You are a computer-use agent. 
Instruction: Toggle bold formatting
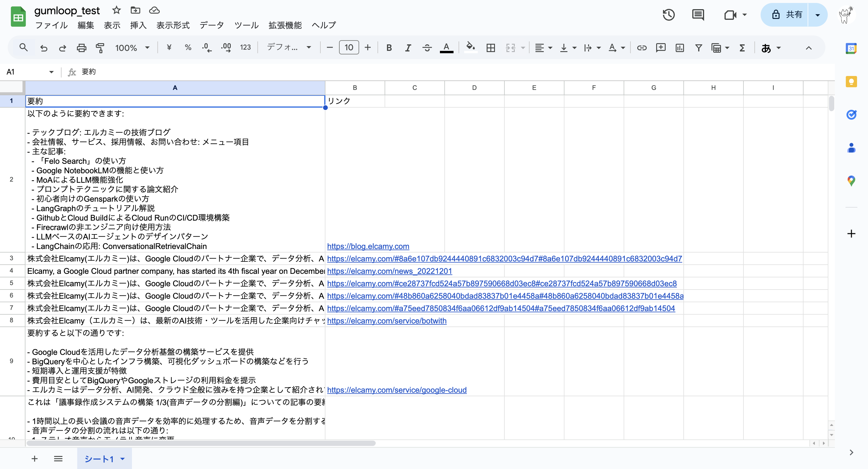point(389,48)
